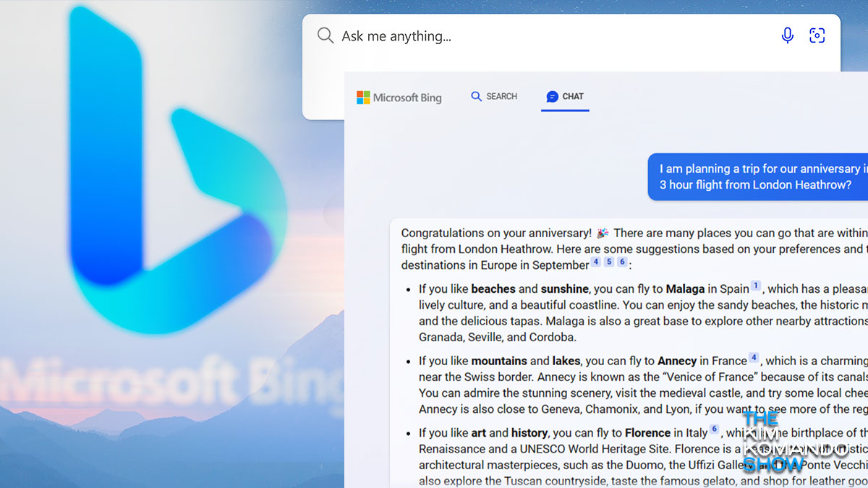The height and width of the screenshot is (488, 868).
Task: Click the blue user message bubble
Action: [757, 177]
